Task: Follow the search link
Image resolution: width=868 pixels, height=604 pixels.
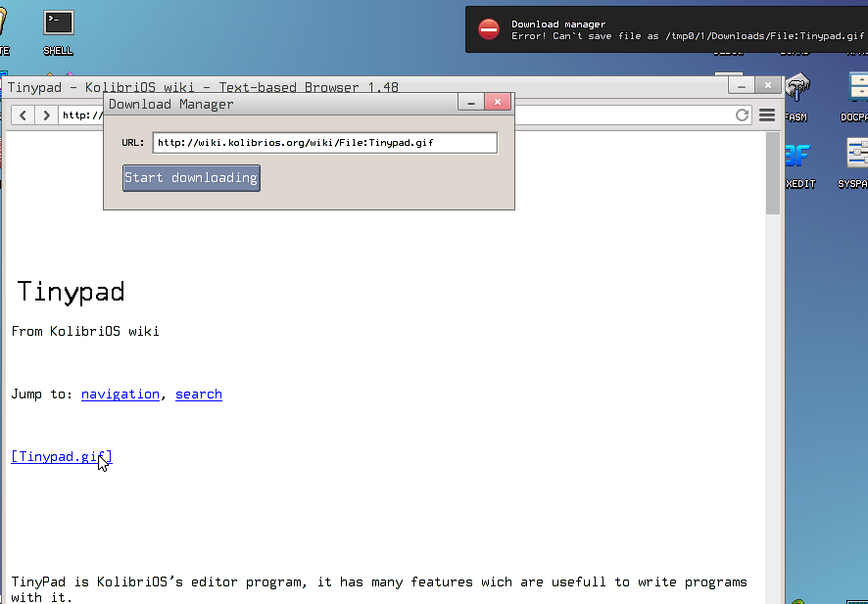Action: pyautogui.click(x=199, y=395)
